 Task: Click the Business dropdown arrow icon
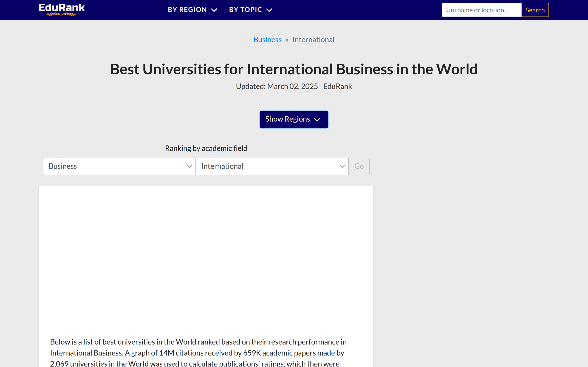tap(189, 167)
